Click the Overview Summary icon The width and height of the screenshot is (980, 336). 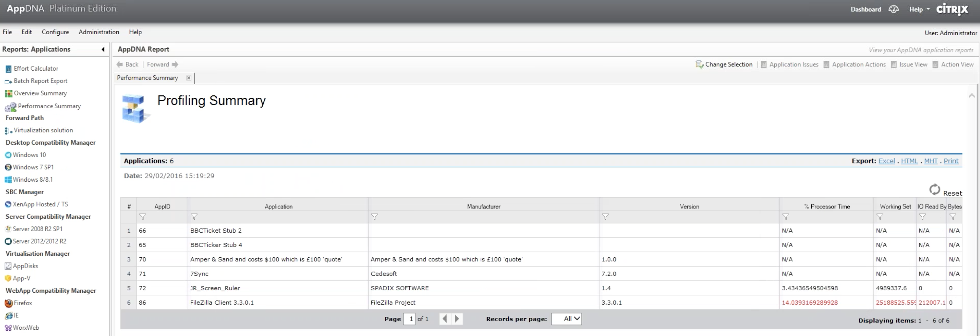point(8,94)
